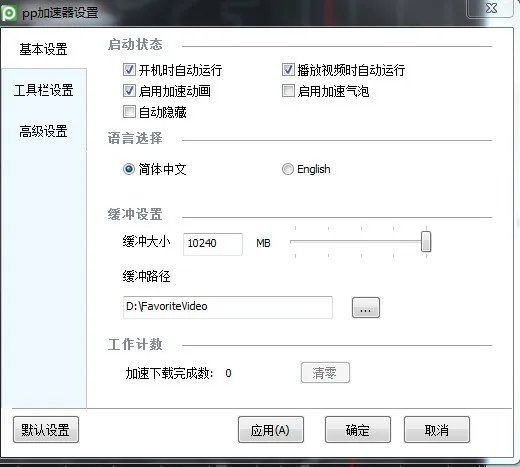Check the 自动隐藏 option

pos(129,112)
